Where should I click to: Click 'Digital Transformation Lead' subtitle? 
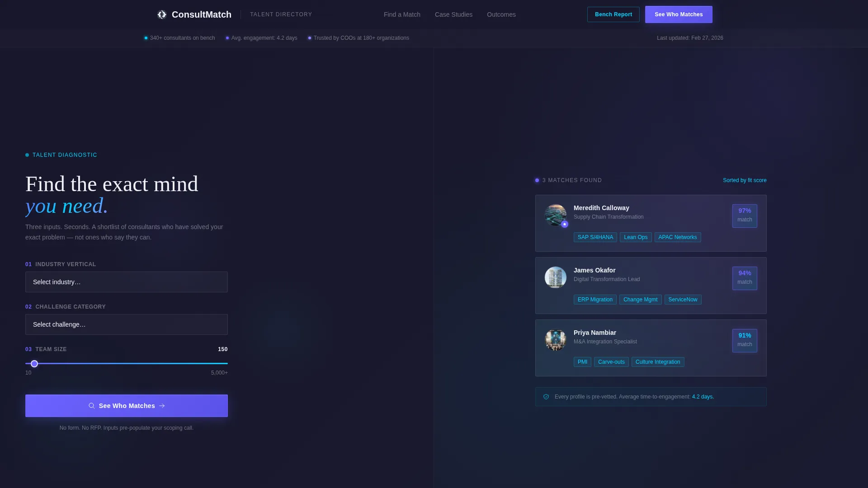(x=607, y=279)
